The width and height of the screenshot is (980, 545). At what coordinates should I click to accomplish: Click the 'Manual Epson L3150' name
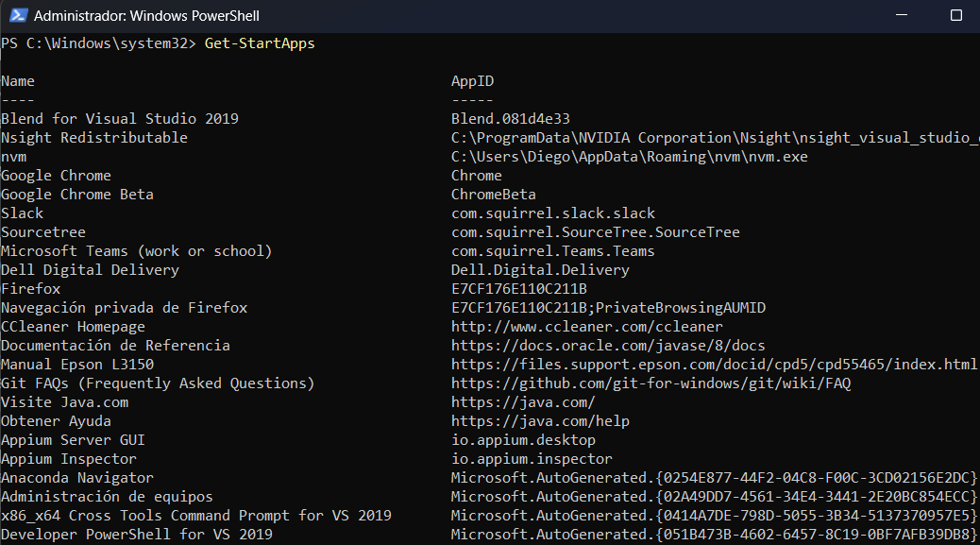click(x=77, y=365)
